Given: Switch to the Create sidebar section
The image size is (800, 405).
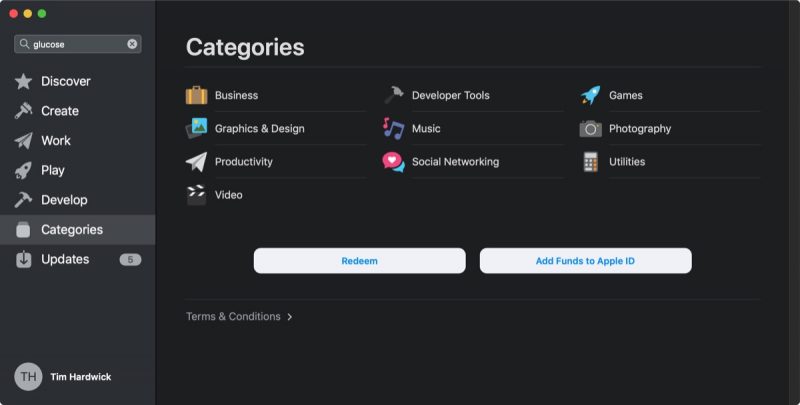Looking at the screenshot, I should tap(59, 111).
